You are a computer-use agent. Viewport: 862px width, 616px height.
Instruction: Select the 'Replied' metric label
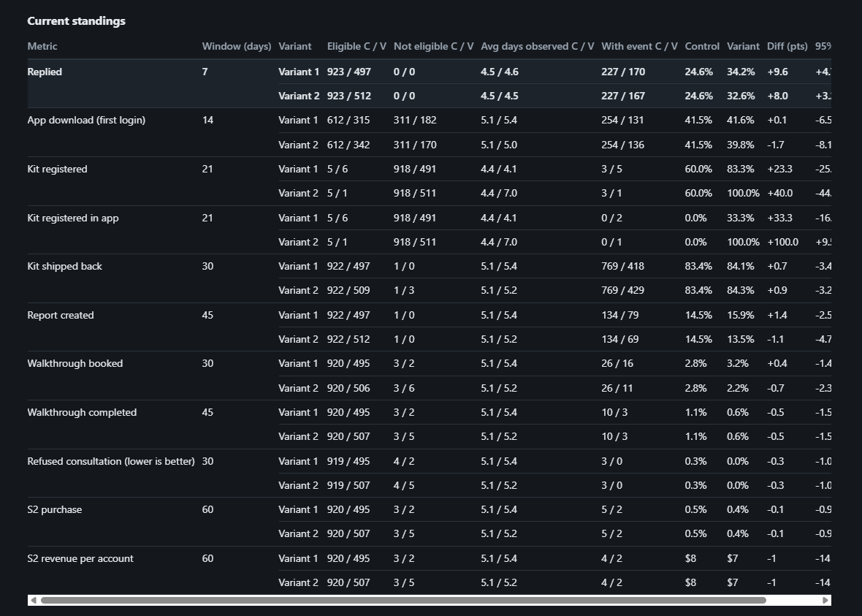pos(45,72)
